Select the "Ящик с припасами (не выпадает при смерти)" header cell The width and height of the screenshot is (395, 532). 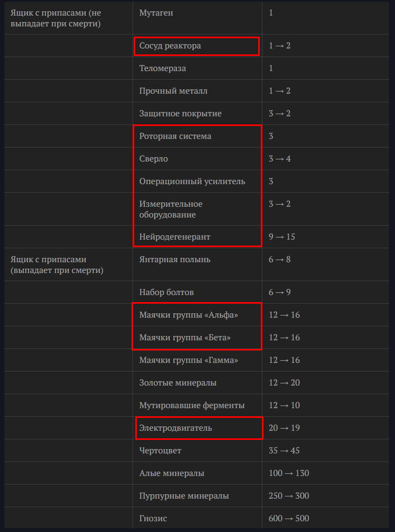point(56,18)
